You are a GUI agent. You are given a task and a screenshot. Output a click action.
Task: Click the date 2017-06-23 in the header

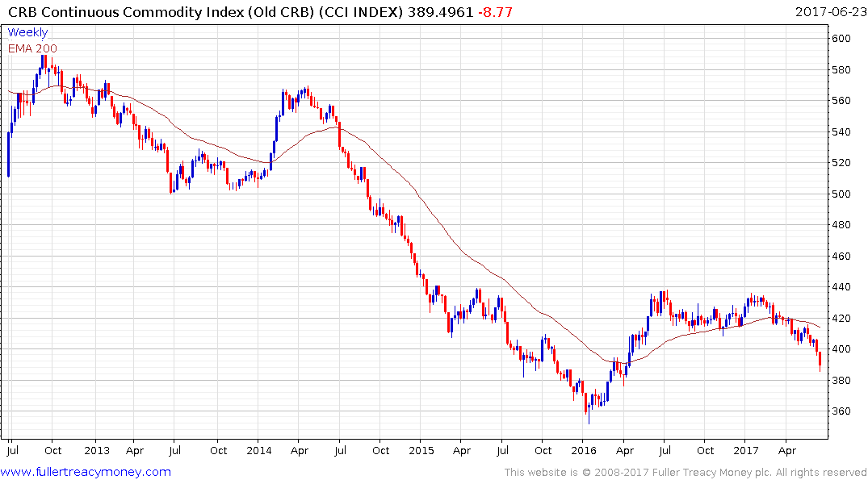pyautogui.click(x=830, y=11)
